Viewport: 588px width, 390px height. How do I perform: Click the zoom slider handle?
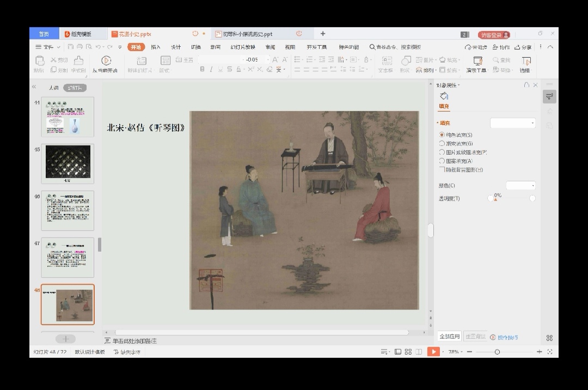497,352
